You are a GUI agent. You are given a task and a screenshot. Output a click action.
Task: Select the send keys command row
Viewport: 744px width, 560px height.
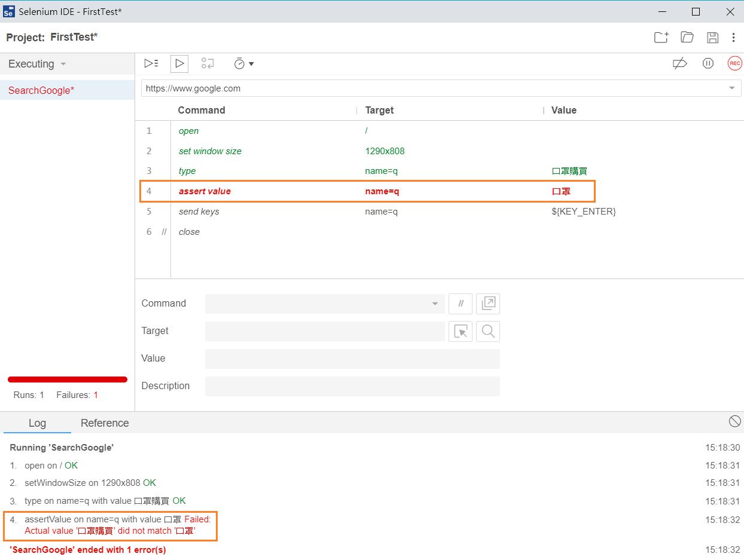point(440,212)
